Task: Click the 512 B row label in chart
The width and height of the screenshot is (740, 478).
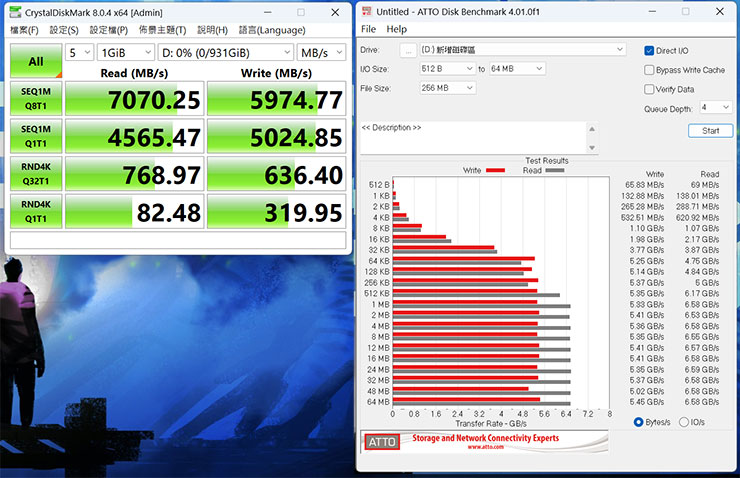Action: pyautogui.click(x=379, y=185)
